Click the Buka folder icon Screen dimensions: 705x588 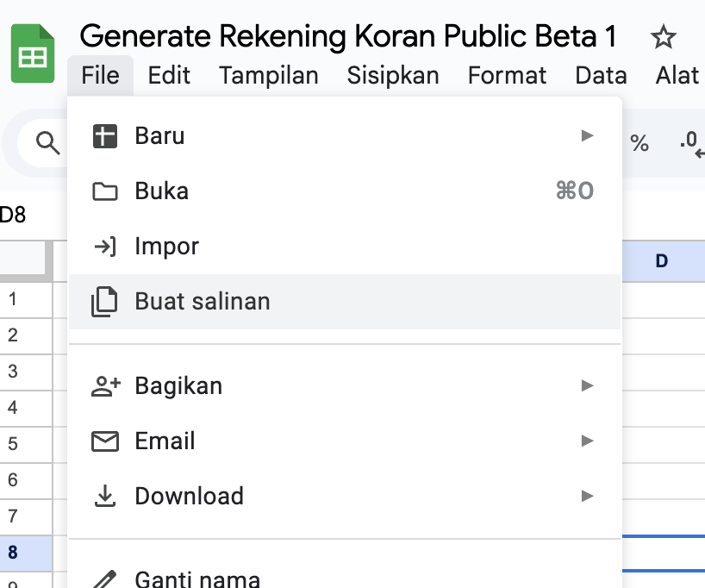(105, 191)
